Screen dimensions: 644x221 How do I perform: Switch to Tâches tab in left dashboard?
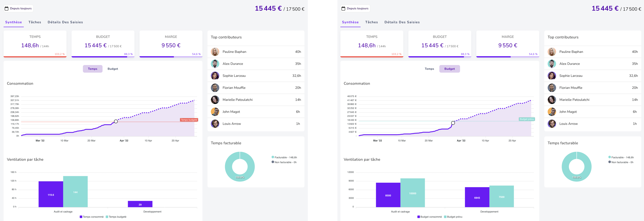35,22
